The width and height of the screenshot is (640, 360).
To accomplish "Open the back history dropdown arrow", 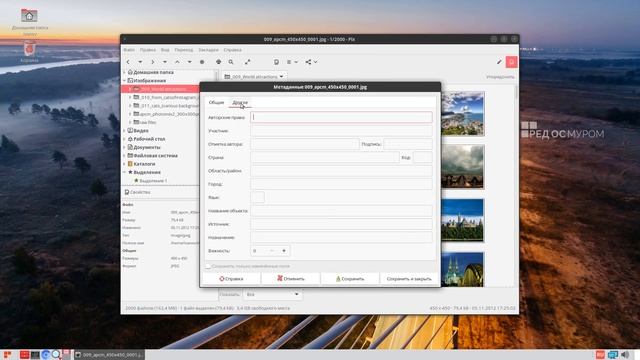I will pyautogui.click(x=140, y=62).
